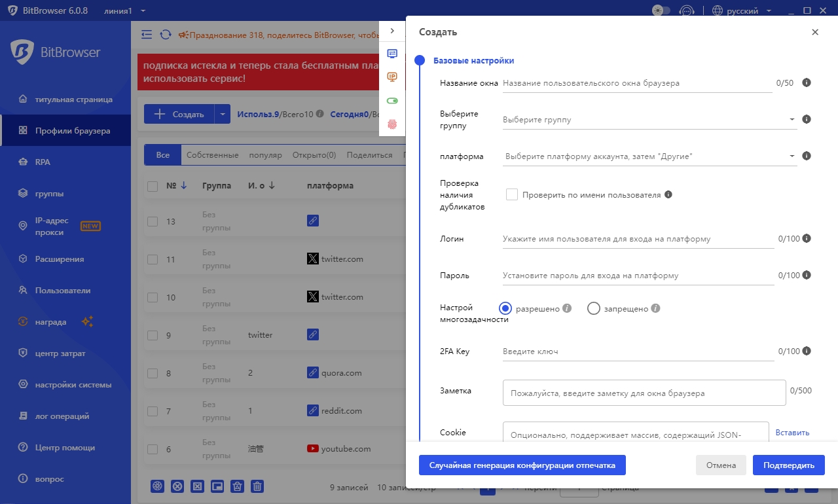Select the Все tab
The height and width of the screenshot is (504, 838).
coord(162,155)
